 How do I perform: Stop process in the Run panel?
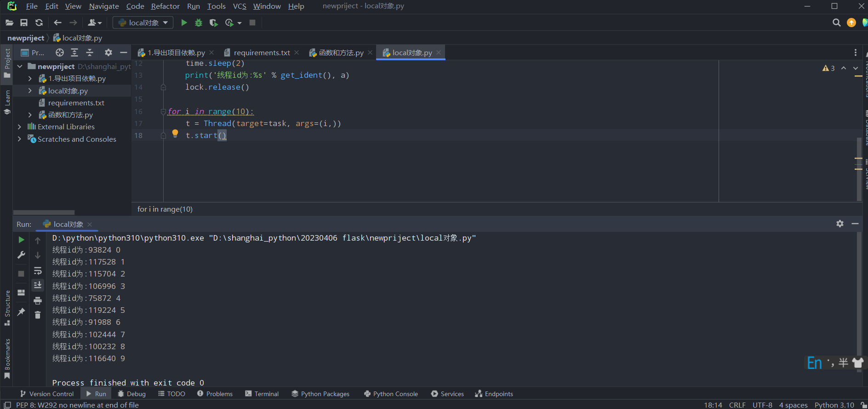21,273
